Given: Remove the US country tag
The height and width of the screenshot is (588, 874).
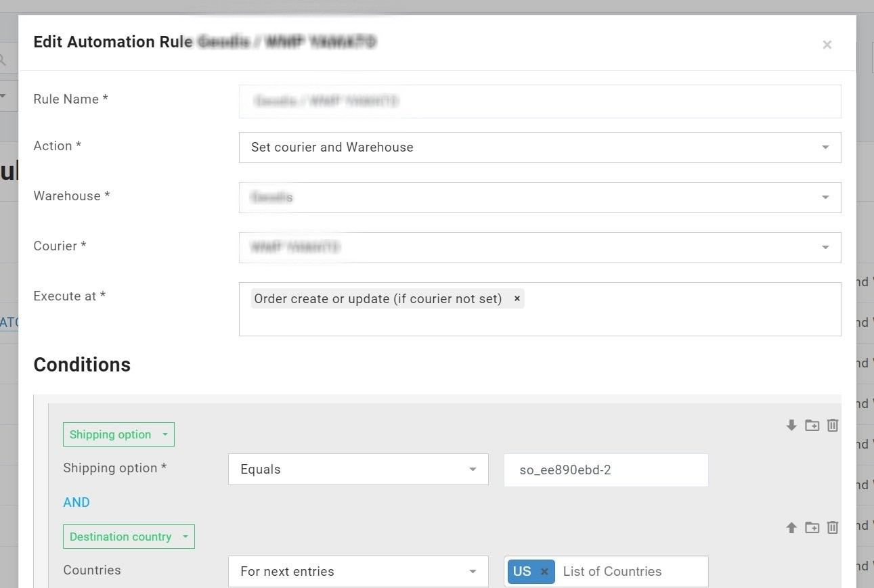Looking at the screenshot, I should 544,572.
